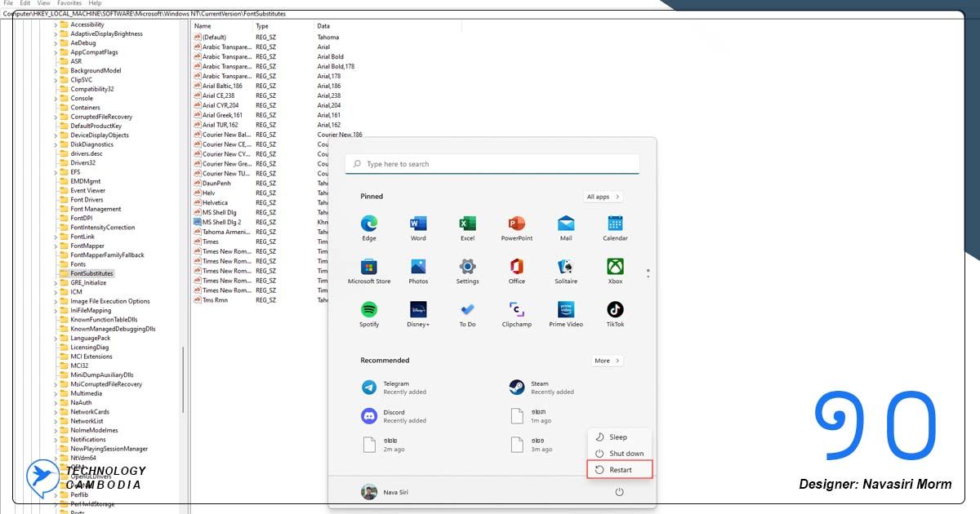This screenshot has height=514, width=980.
Task: Open PowerPoint in pinned apps
Action: (516, 224)
